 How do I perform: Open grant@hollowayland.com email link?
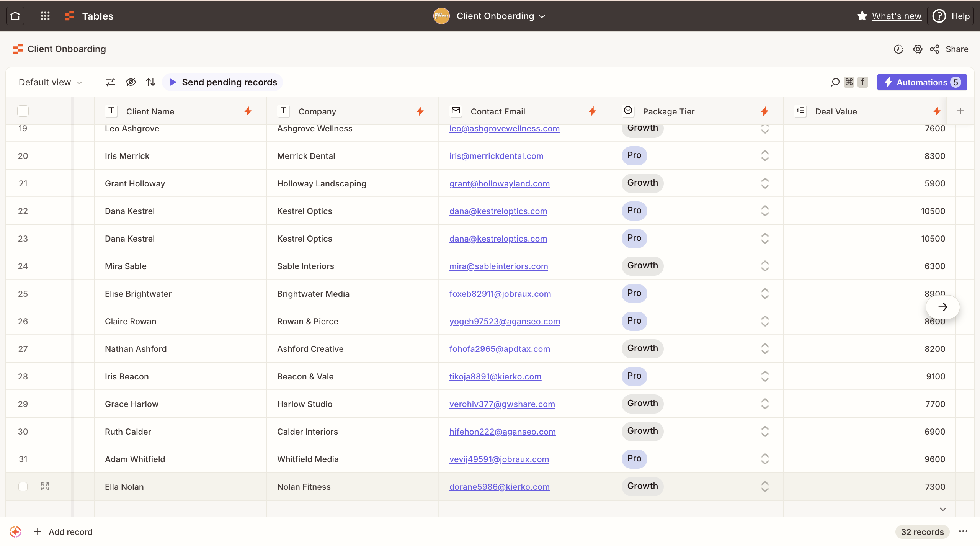[x=500, y=183]
